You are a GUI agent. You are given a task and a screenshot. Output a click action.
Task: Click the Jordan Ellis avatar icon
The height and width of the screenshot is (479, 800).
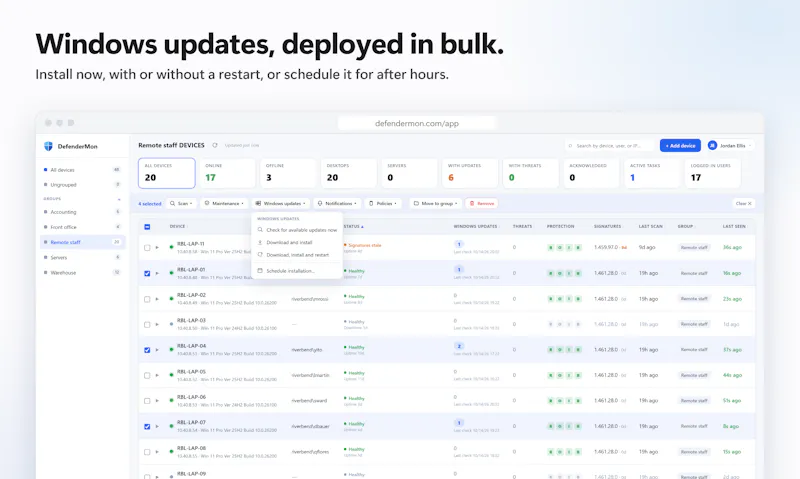coord(712,145)
